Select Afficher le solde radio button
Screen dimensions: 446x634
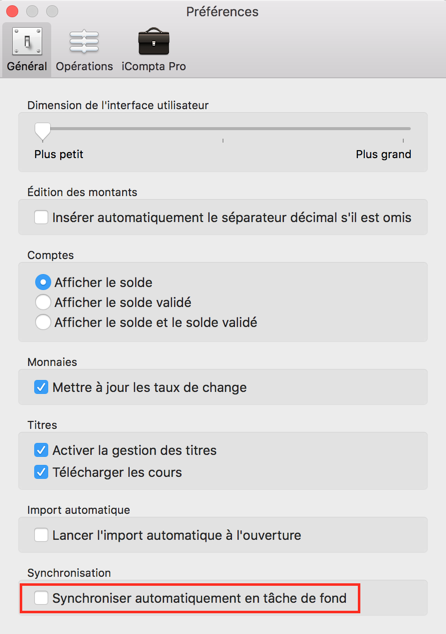click(x=43, y=282)
